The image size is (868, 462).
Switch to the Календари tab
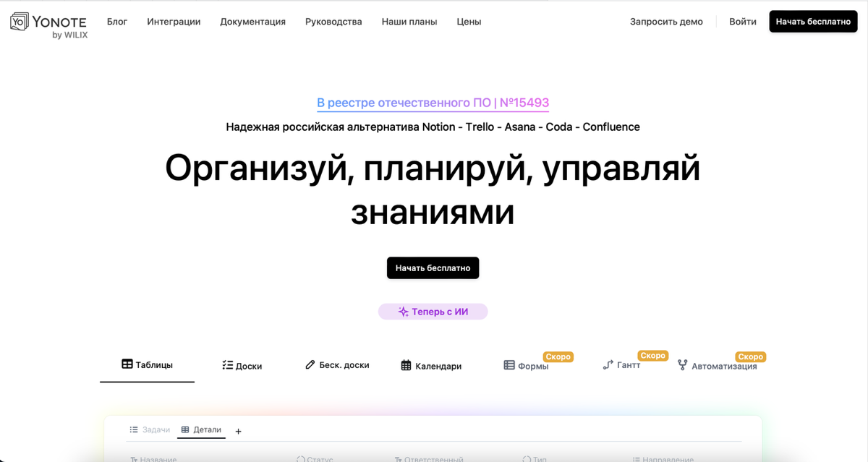coord(431,366)
